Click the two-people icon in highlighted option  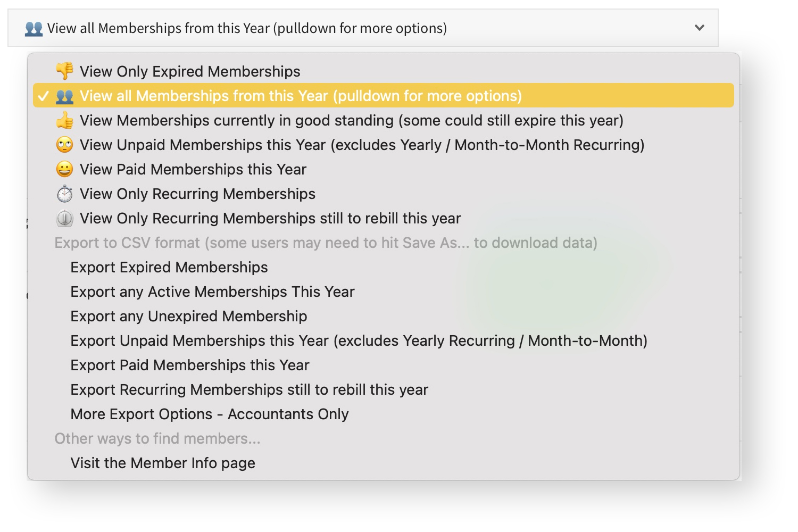pyautogui.click(x=64, y=96)
